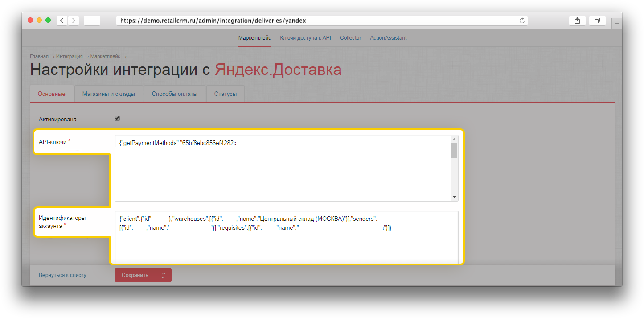Click the Активирована label
Image resolution: width=644 pixels, height=318 pixels.
(x=57, y=120)
